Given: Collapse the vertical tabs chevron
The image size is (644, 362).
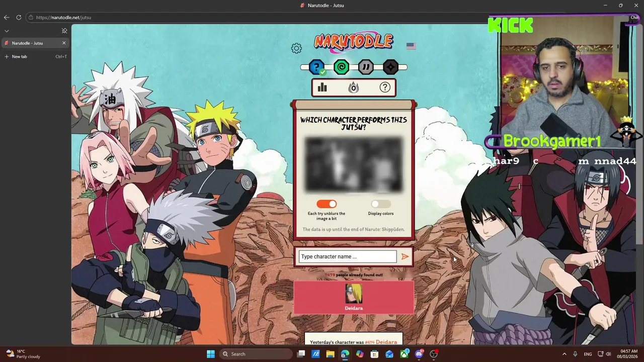Looking at the screenshot, I should pos(7,31).
